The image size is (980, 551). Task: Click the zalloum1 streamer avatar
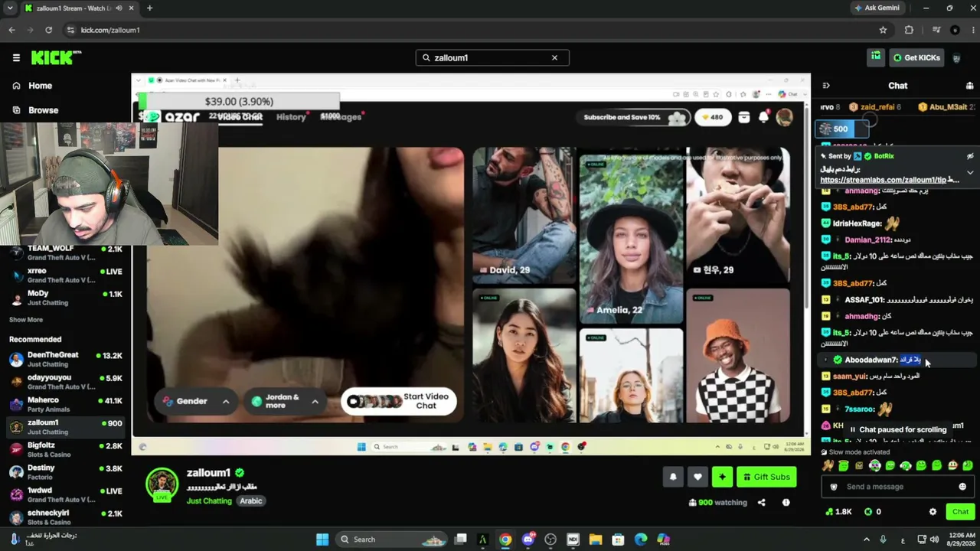(162, 485)
